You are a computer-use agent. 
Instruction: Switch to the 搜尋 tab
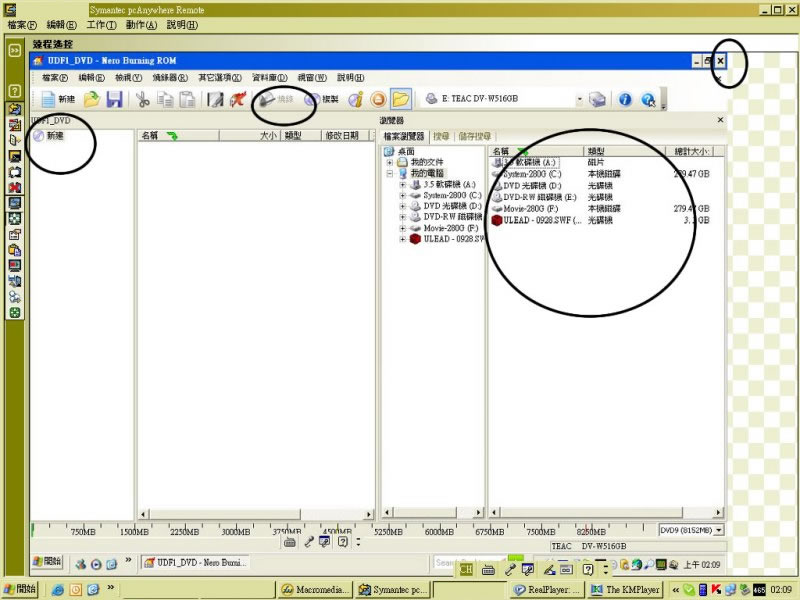click(441, 136)
